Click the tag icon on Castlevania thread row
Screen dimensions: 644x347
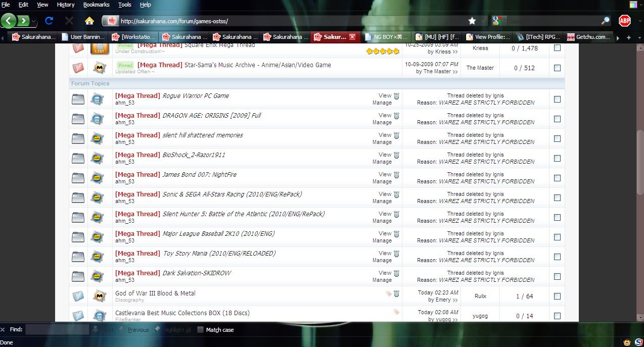click(x=396, y=312)
